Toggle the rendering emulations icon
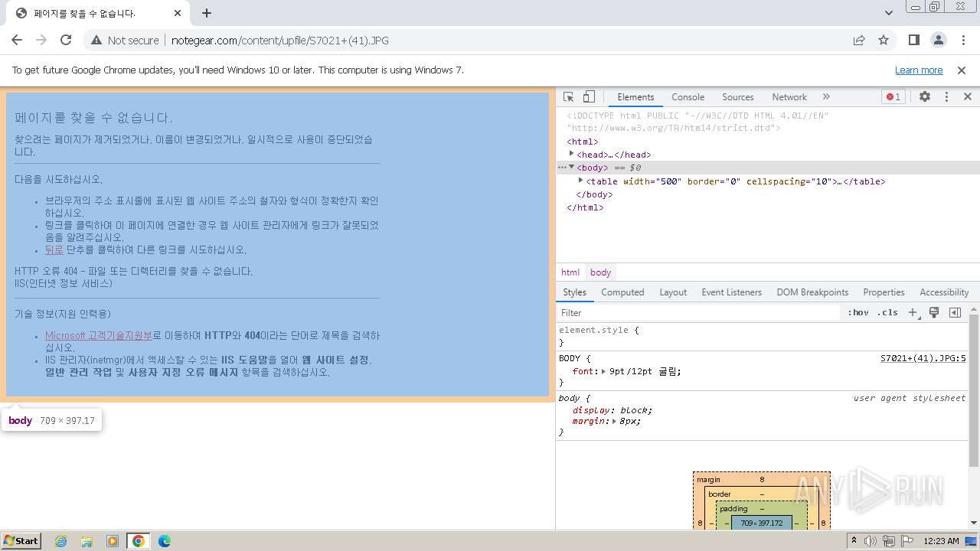 pos(934,312)
